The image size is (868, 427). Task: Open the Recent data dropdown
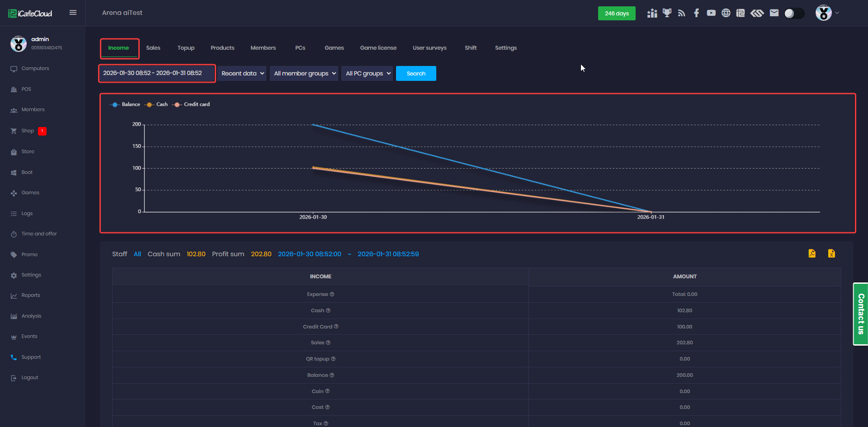point(242,74)
